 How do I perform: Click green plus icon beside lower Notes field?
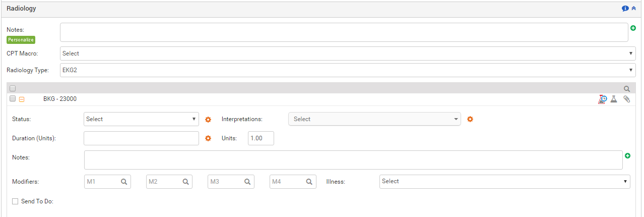pyautogui.click(x=628, y=156)
